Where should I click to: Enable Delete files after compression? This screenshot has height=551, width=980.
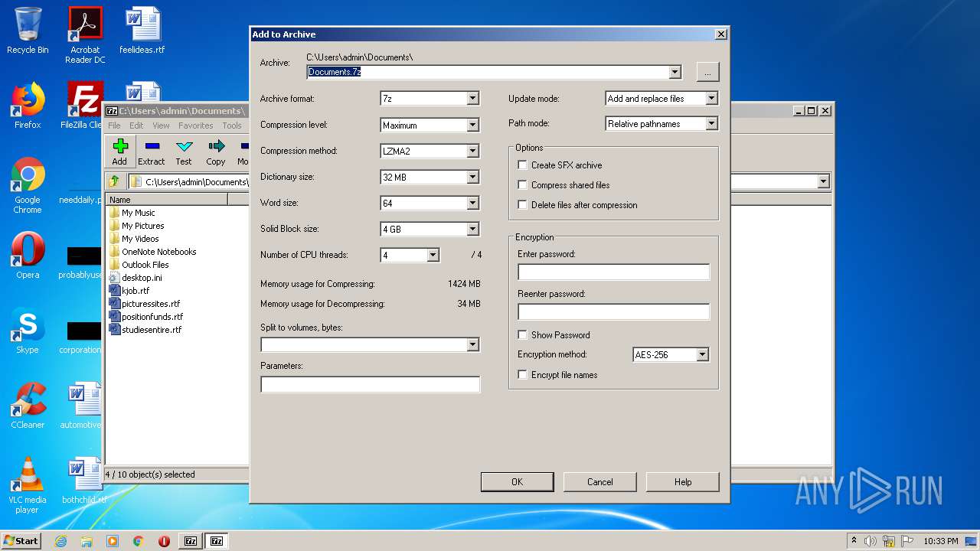[x=523, y=205]
